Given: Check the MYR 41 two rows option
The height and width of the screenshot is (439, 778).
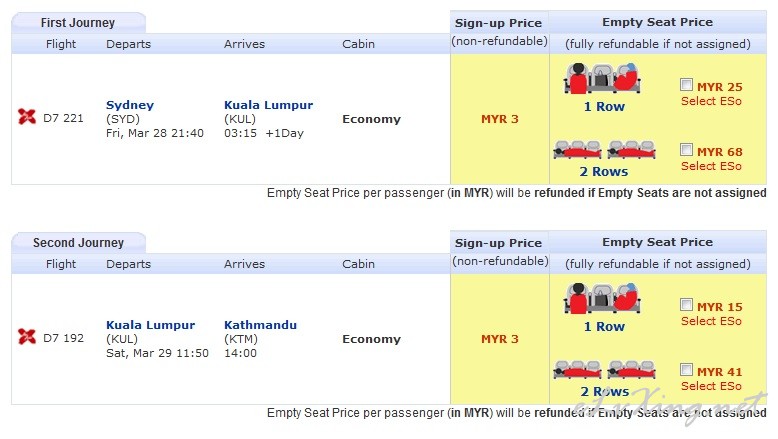Looking at the screenshot, I should [x=686, y=370].
